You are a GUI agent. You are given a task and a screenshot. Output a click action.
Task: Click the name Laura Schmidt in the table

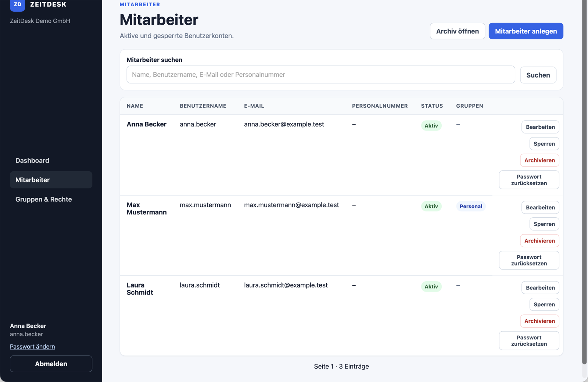(x=140, y=289)
